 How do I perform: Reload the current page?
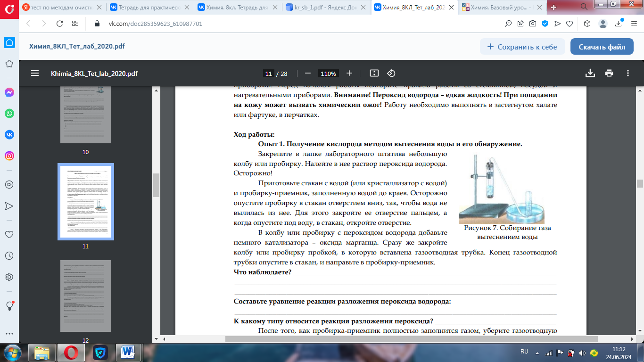[59, 24]
